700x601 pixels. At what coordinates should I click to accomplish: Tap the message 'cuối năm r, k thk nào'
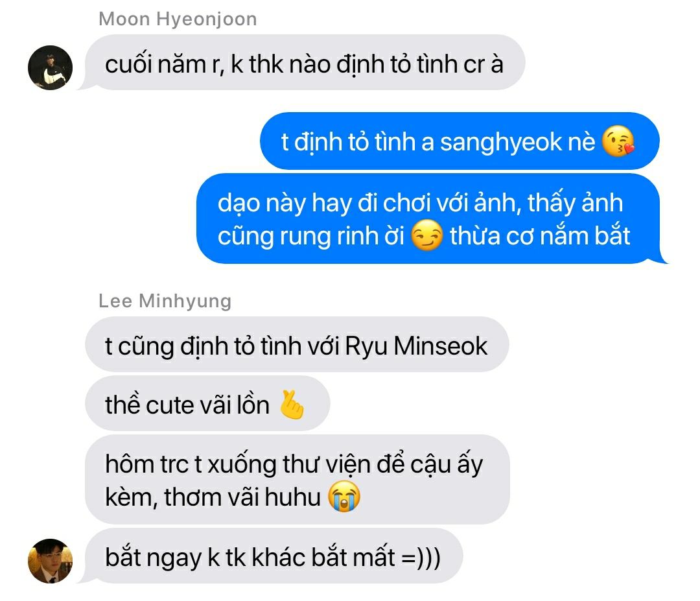pos(305,62)
